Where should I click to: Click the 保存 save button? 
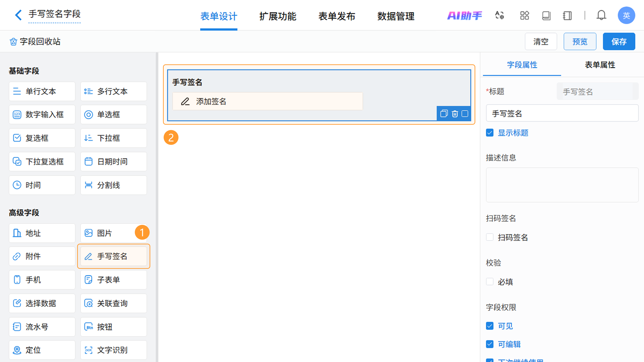619,41
